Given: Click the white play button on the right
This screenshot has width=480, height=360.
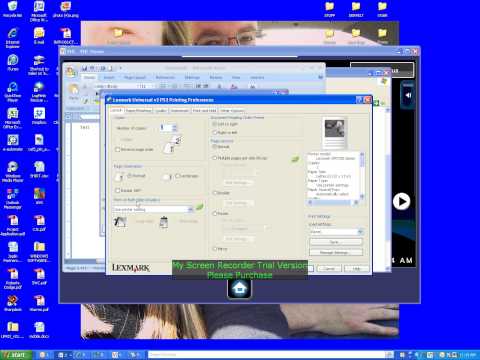Looking at the screenshot, I should click(401, 201).
